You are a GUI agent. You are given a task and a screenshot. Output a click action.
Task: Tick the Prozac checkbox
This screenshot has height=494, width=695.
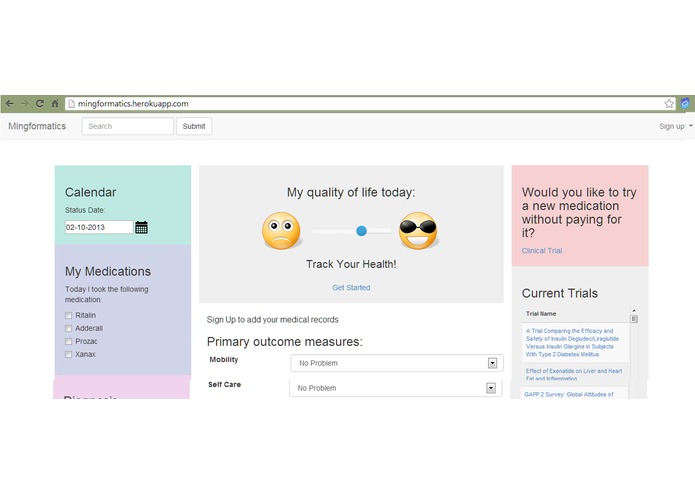click(68, 342)
